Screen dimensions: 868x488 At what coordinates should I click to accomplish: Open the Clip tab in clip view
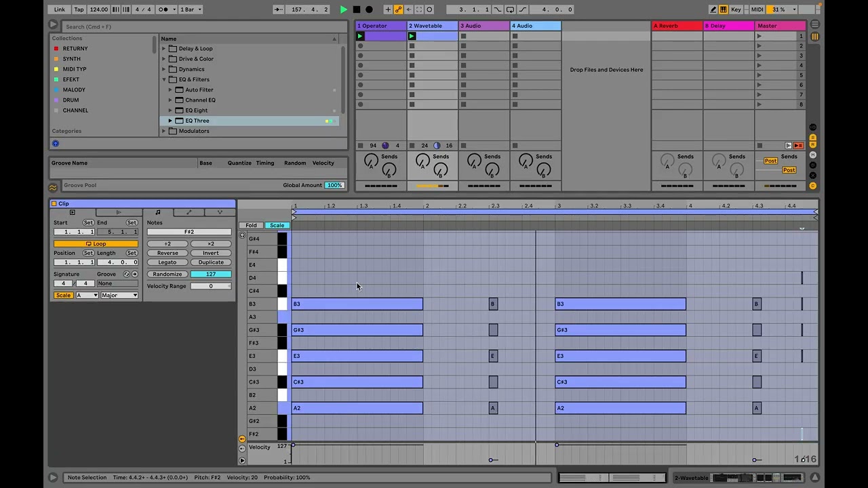pyautogui.click(x=72, y=213)
